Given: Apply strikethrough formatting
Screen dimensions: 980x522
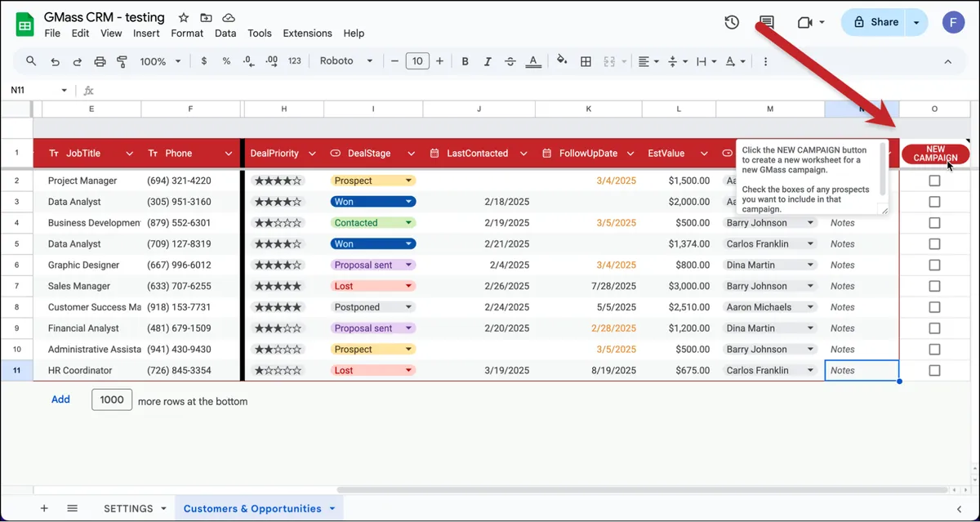Looking at the screenshot, I should click(x=510, y=61).
